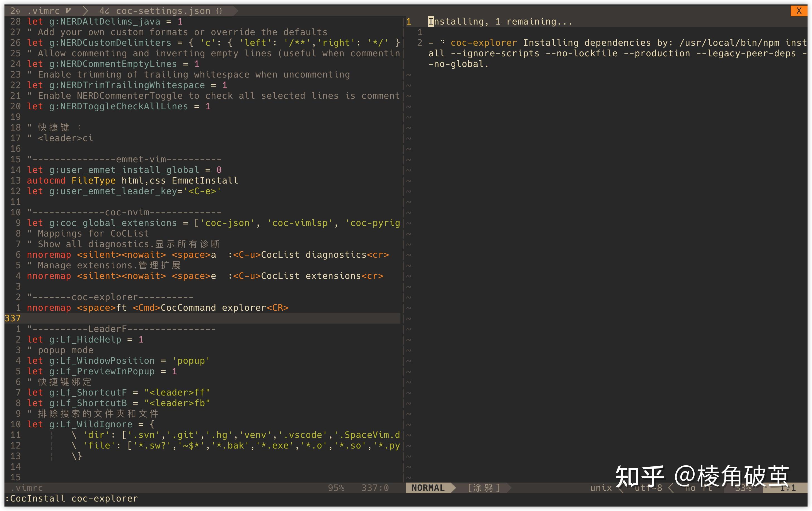The height and width of the screenshot is (511, 812).
Task: Click the g:Lf_ShortcutF "<leader>ff" line
Action: click(119, 393)
